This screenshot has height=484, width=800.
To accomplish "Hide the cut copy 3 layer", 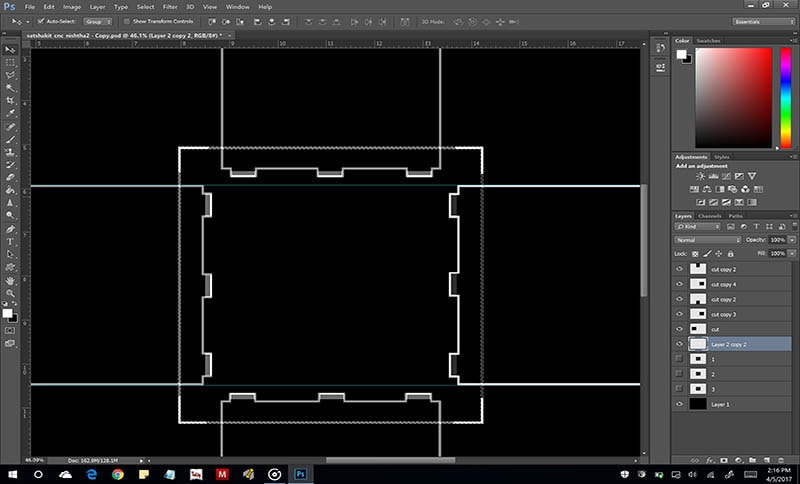I will tap(679, 314).
